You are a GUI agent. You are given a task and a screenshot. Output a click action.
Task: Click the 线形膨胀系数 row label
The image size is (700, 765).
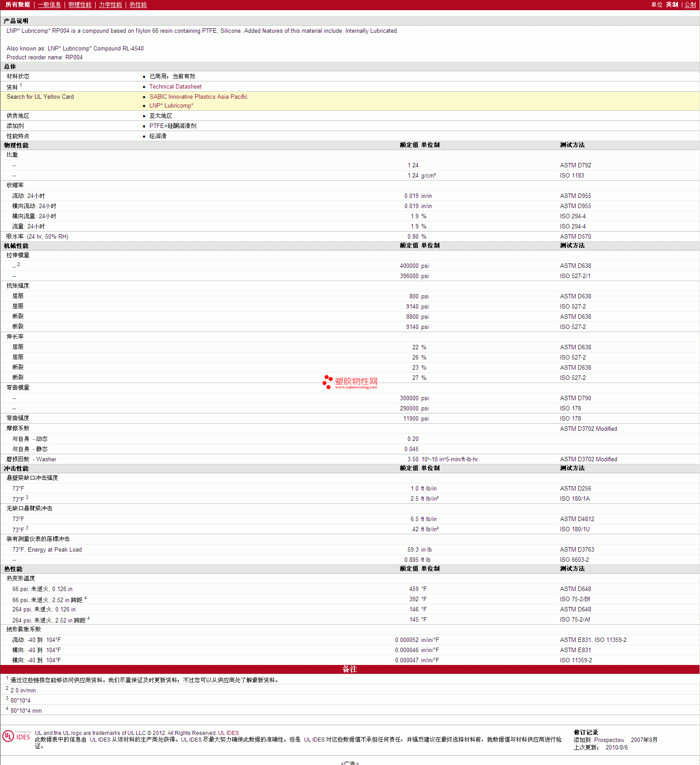23,630
